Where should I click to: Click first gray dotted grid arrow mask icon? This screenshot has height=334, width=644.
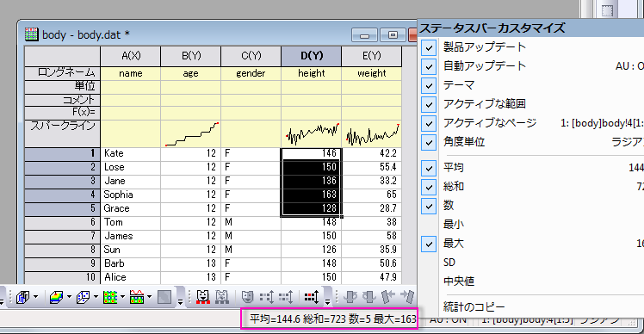tap(267, 297)
